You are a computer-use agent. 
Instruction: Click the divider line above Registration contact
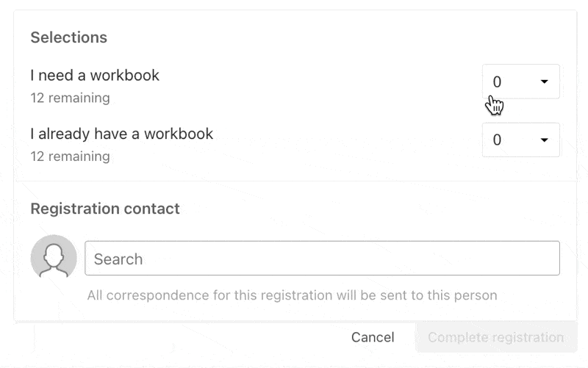coord(295,181)
